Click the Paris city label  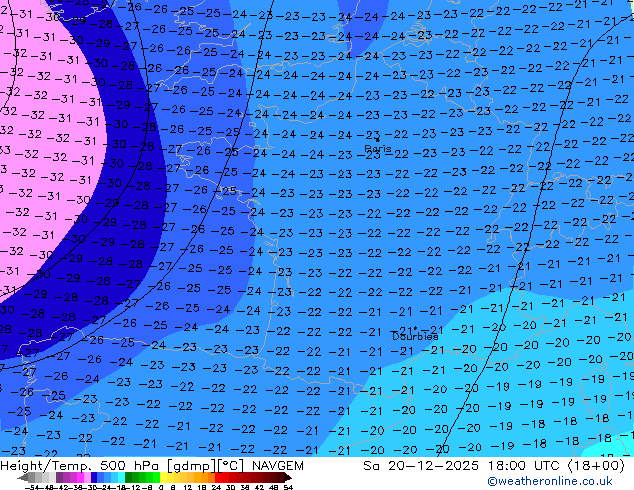(378, 148)
